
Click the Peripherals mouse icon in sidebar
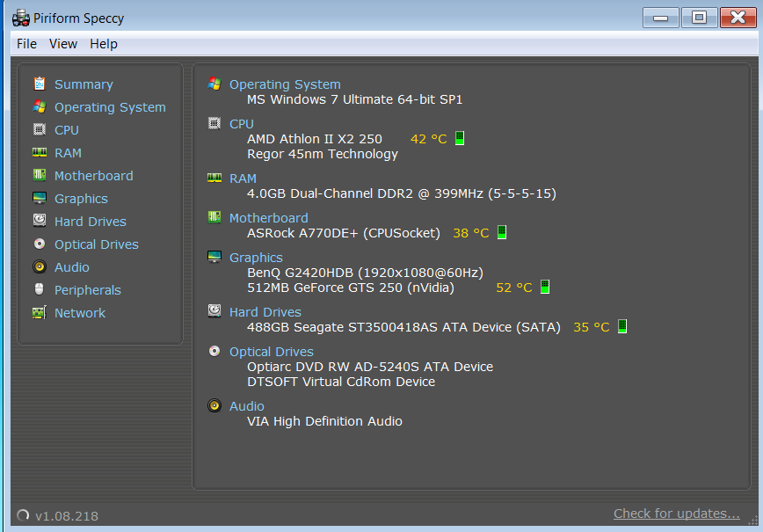(40, 289)
